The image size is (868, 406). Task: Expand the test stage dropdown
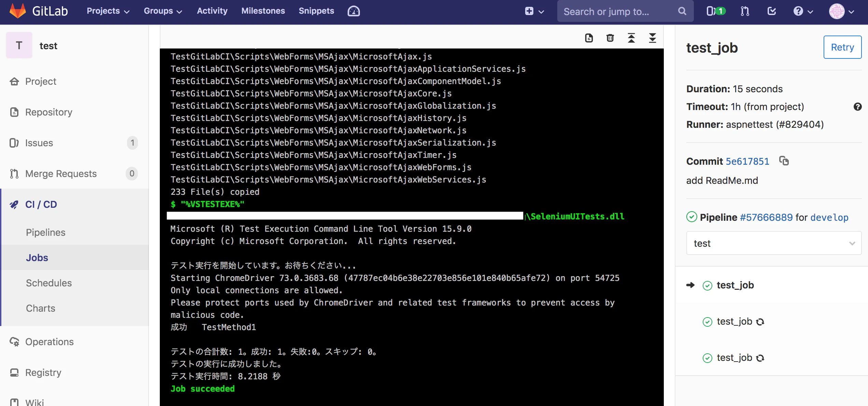point(774,243)
